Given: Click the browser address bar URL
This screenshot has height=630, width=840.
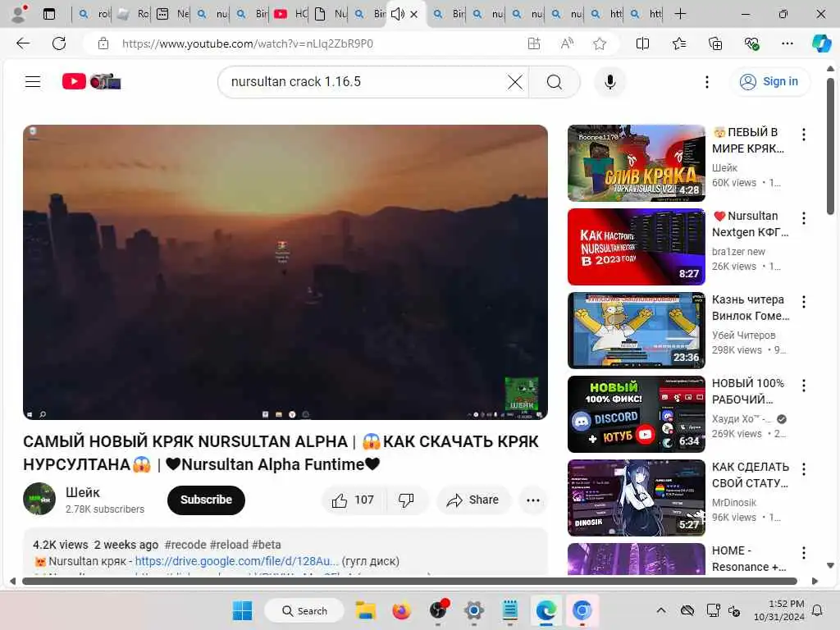Looking at the screenshot, I should 248,43.
